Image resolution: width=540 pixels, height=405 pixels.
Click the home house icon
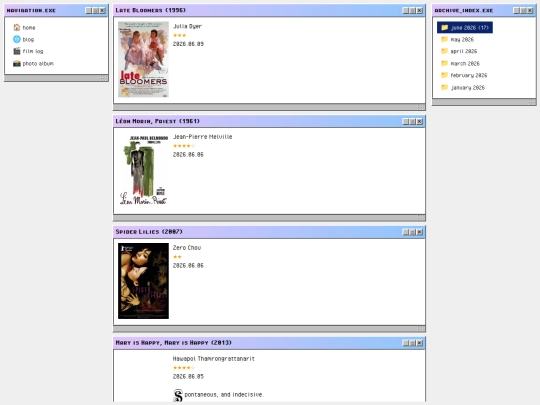coord(17,27)
